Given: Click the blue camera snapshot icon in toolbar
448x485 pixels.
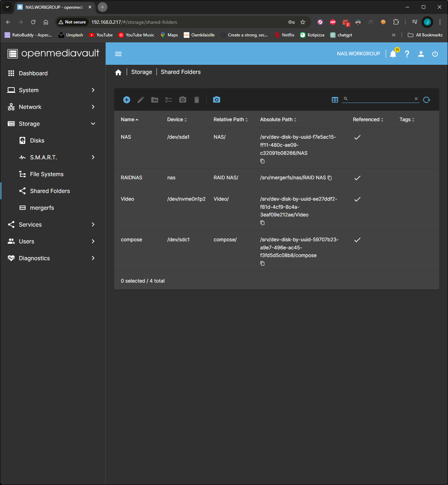Looking at the screenshot, I should pos(217,100).
